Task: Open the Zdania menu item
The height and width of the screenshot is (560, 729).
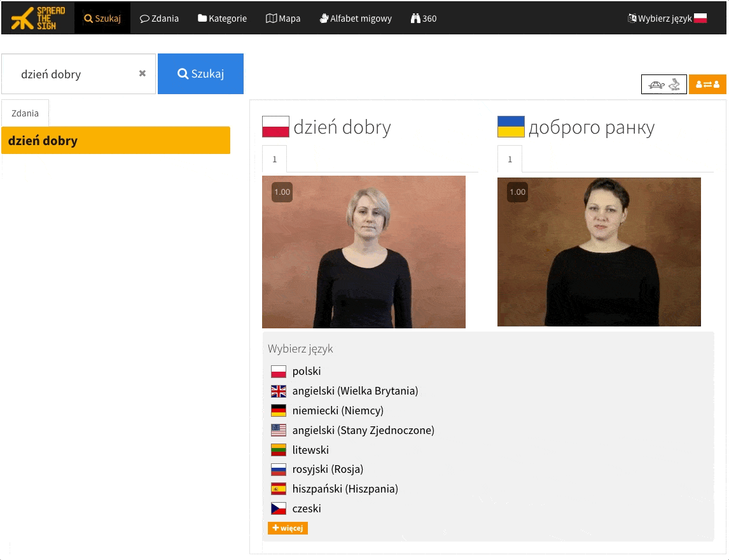Action: tap(159, 18)
